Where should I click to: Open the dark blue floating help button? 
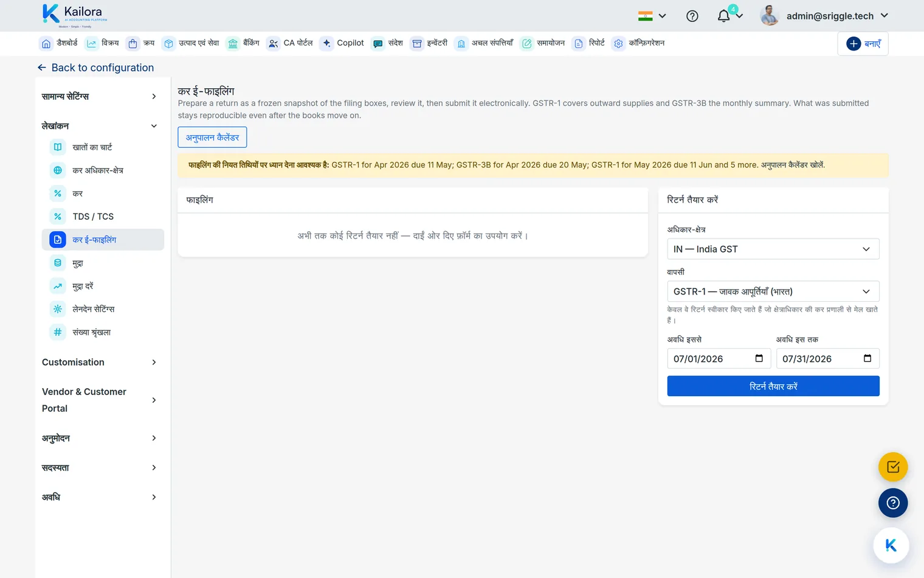(x=893, y=503)
